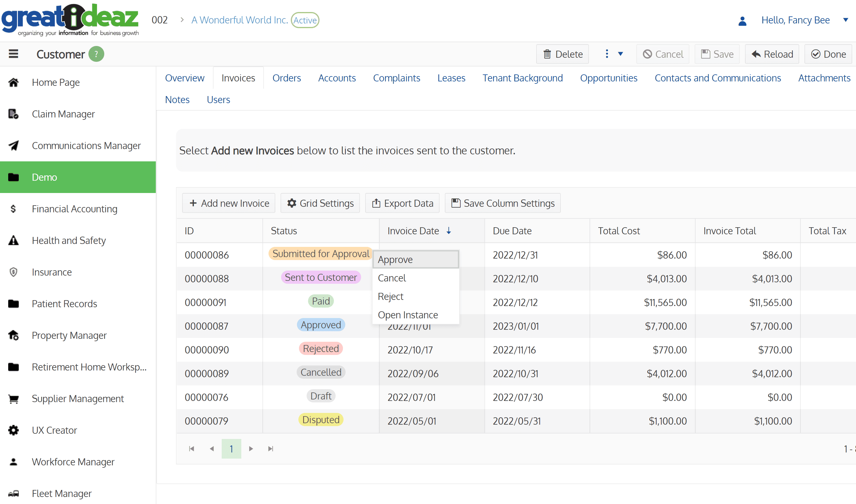Image resolution: width=856 pixels, height=504 pixels.
Task: Open the hamburger navigation menu icon
Action: tap(13, 54)
